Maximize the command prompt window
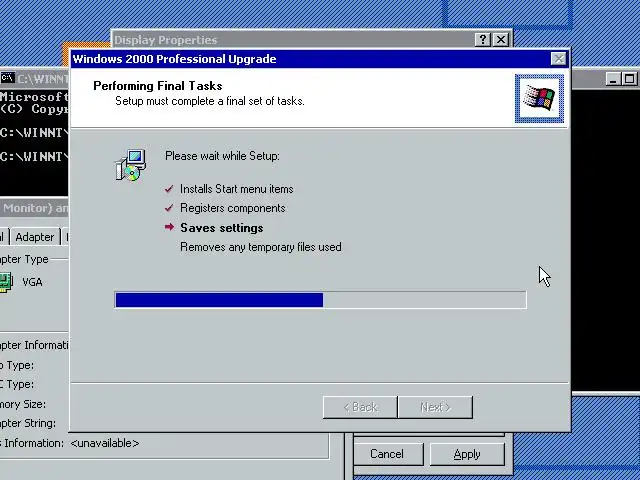 click(x=629, y=78)
